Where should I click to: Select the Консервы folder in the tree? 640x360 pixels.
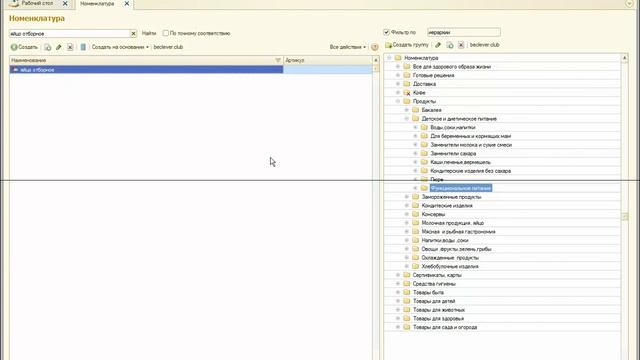coord(433,214)
